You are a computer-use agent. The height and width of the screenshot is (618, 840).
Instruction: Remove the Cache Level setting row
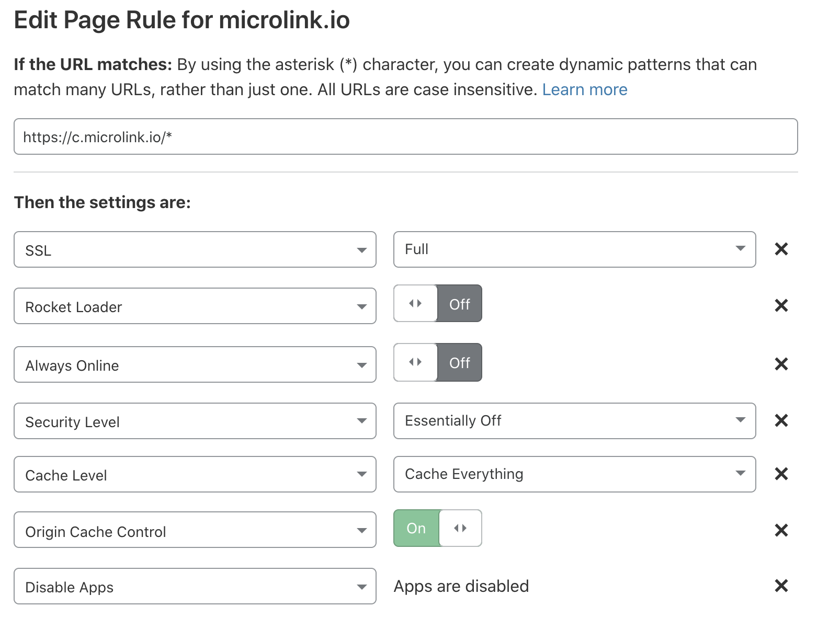coord(781,474)
